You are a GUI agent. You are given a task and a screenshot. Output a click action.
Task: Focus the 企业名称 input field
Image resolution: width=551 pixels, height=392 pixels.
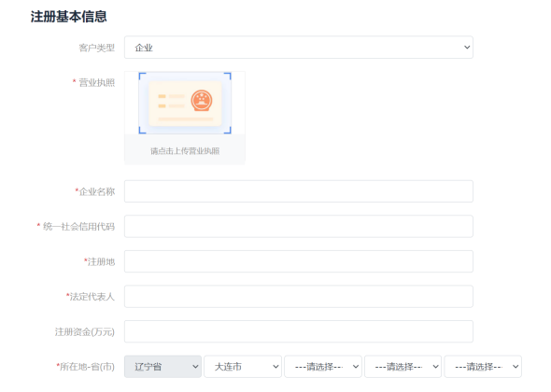[x=299, y=191]
